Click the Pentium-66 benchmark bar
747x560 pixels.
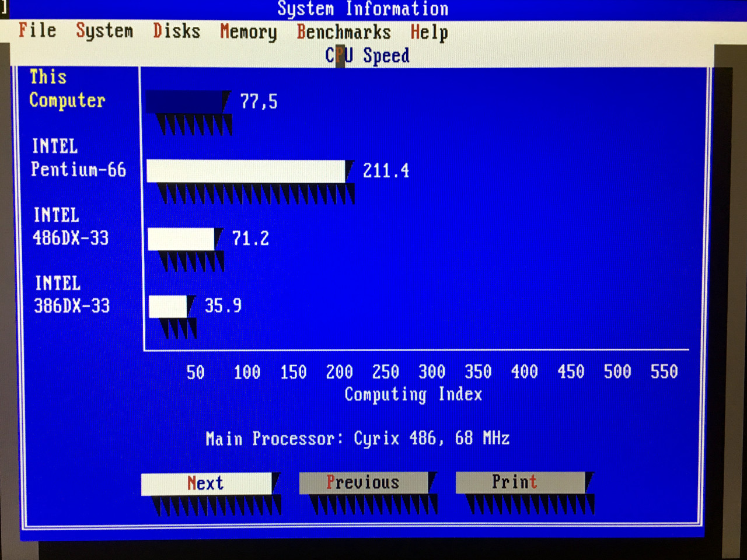(x=246, y=171)
